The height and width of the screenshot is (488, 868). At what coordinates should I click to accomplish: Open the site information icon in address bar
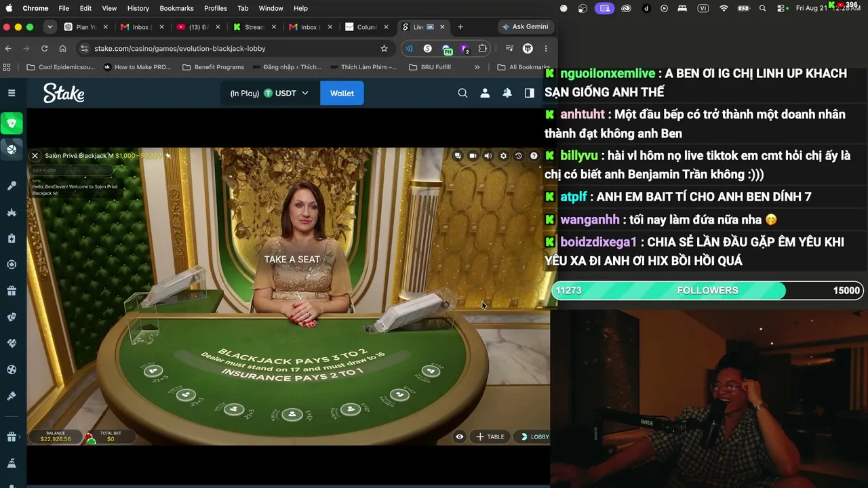coord(84,49)
